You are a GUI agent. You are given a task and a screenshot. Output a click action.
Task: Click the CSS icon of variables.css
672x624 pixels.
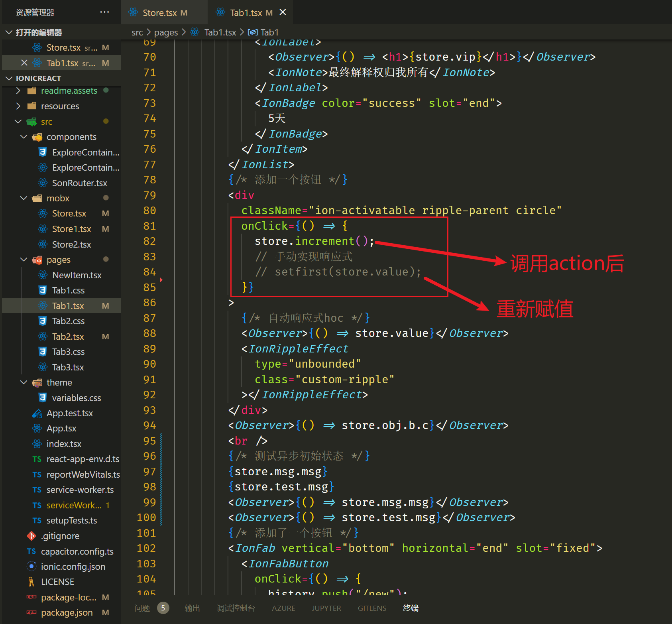click(x=43, y=398)
